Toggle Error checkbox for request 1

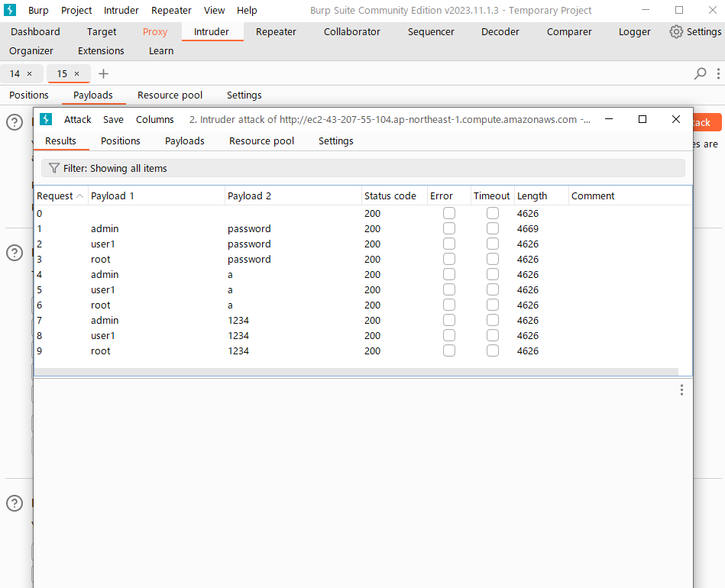click(449, 228)
